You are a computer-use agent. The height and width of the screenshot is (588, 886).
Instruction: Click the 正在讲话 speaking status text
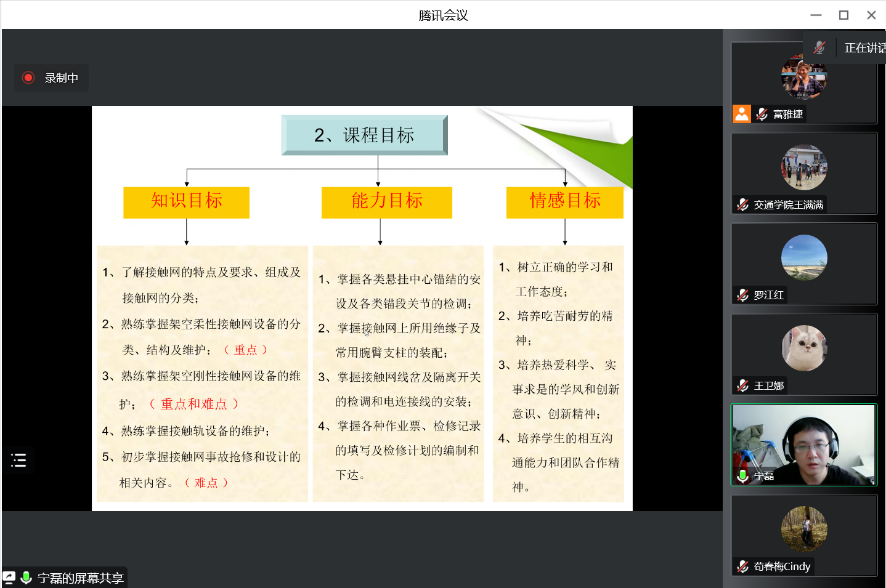click(864, 48)
